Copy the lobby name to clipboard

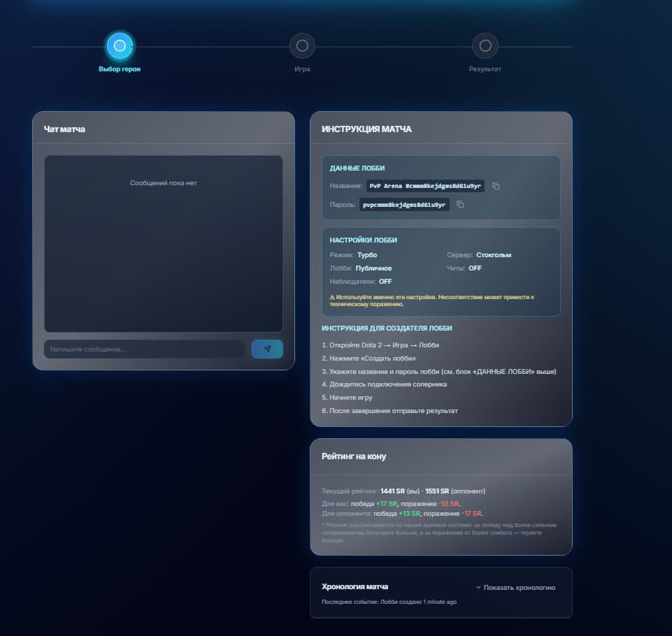(496, 186)
